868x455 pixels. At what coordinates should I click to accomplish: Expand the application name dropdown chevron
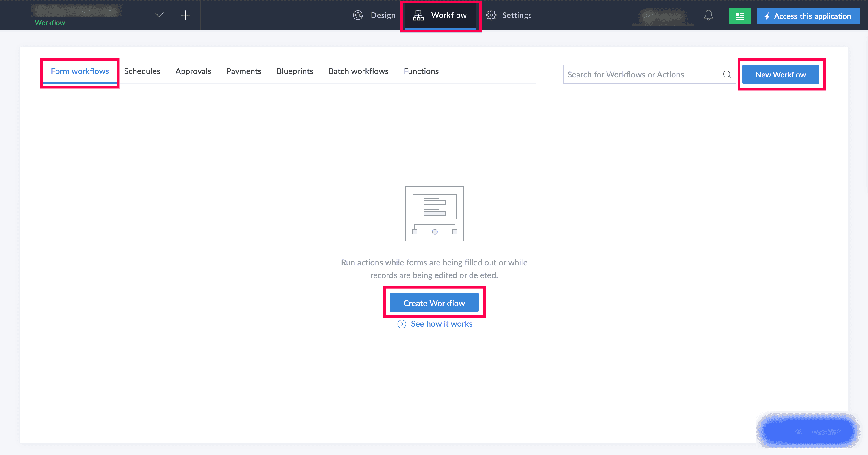click(x=159, y=15)
